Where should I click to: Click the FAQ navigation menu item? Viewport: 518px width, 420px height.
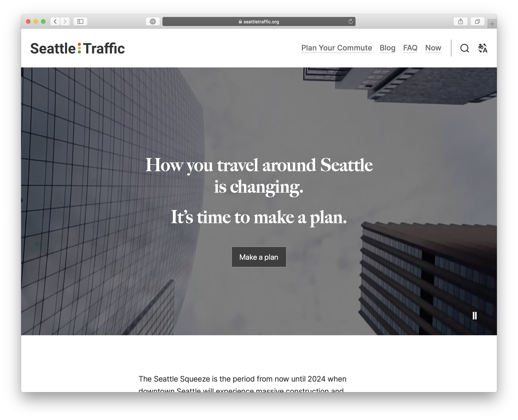point(410,48)
